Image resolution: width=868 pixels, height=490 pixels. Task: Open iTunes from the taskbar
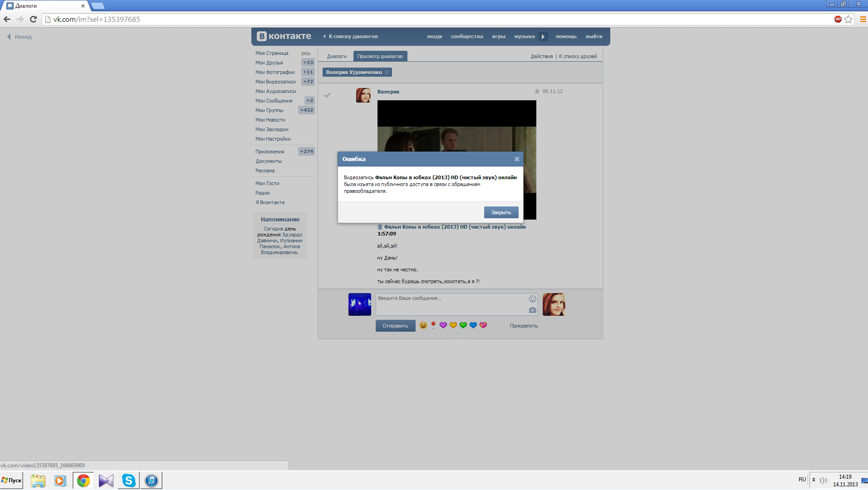click(152, 480)
